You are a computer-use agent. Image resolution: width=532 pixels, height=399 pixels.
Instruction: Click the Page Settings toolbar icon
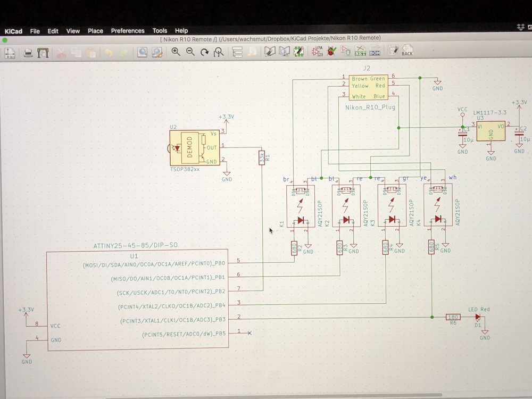[x=10, y=53]
